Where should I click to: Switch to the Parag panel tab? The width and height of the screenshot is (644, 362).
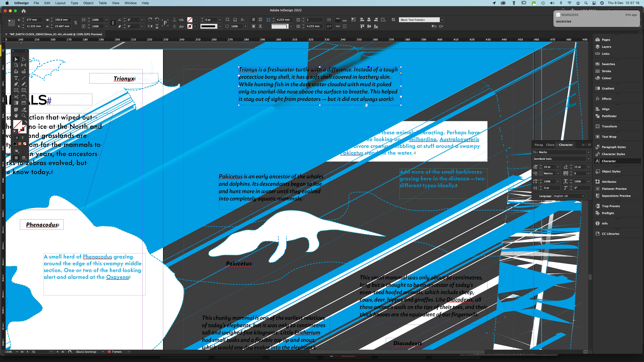click(538, 145)
